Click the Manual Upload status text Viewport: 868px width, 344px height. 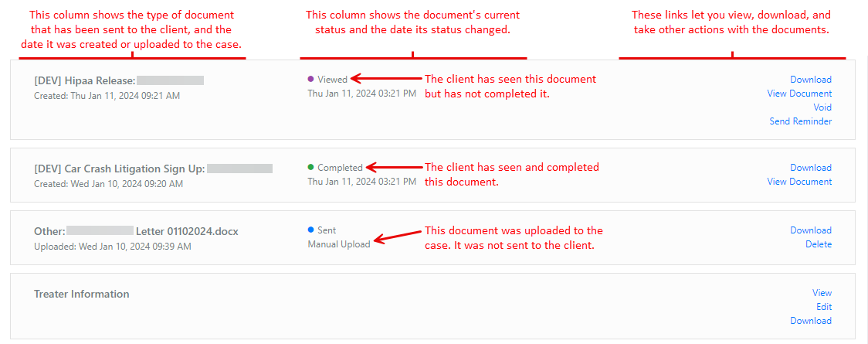click(338, 244)
